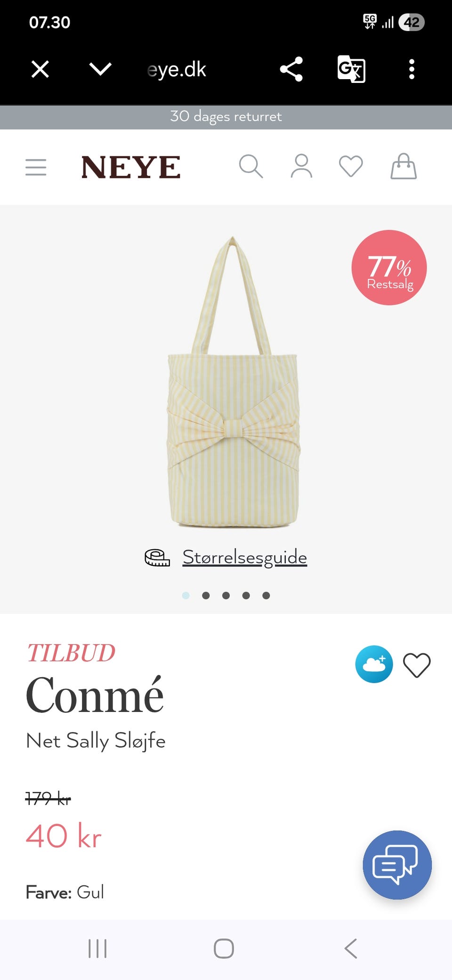The image size is (452, 980).
Task: Translate the page with Google Translate icon
Action: click(x=351, y=69)
